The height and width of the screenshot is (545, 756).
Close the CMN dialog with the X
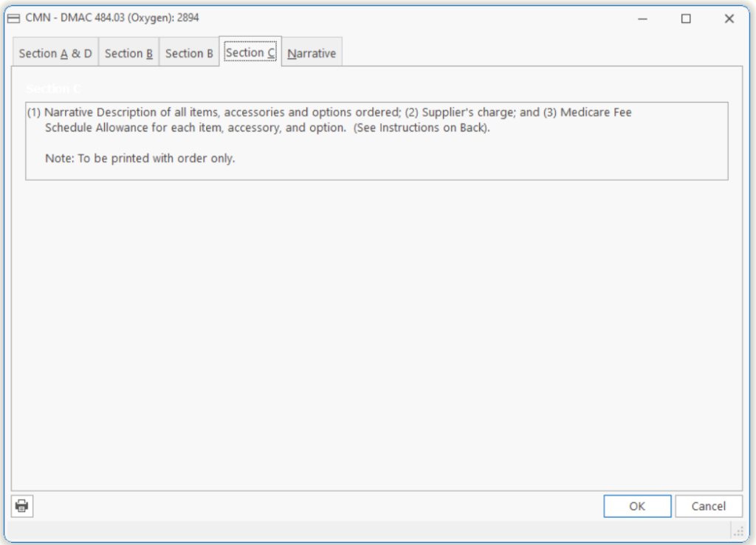(x=729, y=18)
